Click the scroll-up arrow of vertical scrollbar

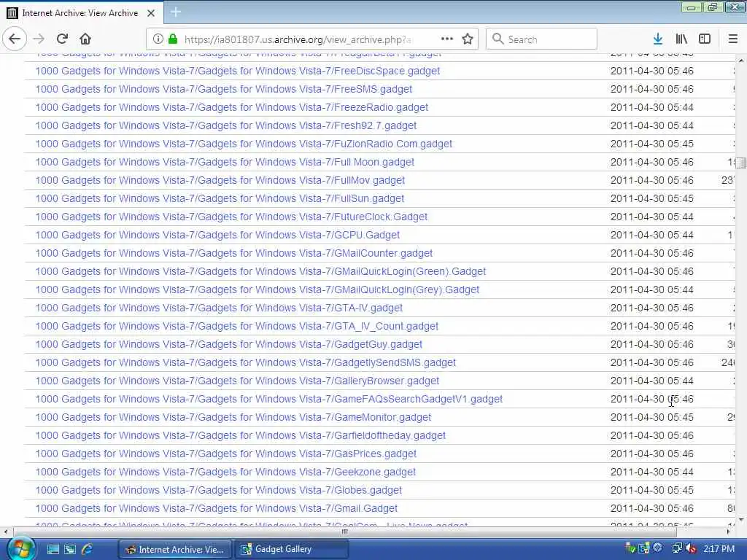coord(741,61)
